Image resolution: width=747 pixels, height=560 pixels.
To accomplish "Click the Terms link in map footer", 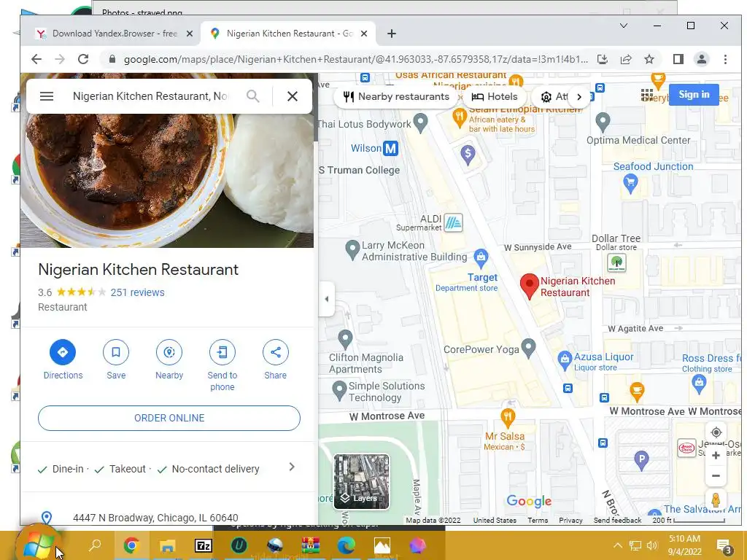I will [538, 520].
